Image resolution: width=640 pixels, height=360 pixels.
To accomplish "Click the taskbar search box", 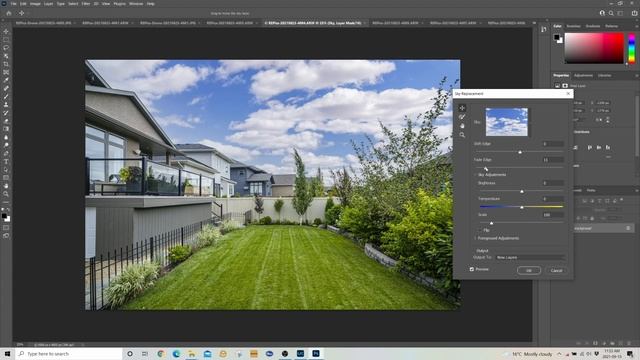I will (x=69, y=353).
